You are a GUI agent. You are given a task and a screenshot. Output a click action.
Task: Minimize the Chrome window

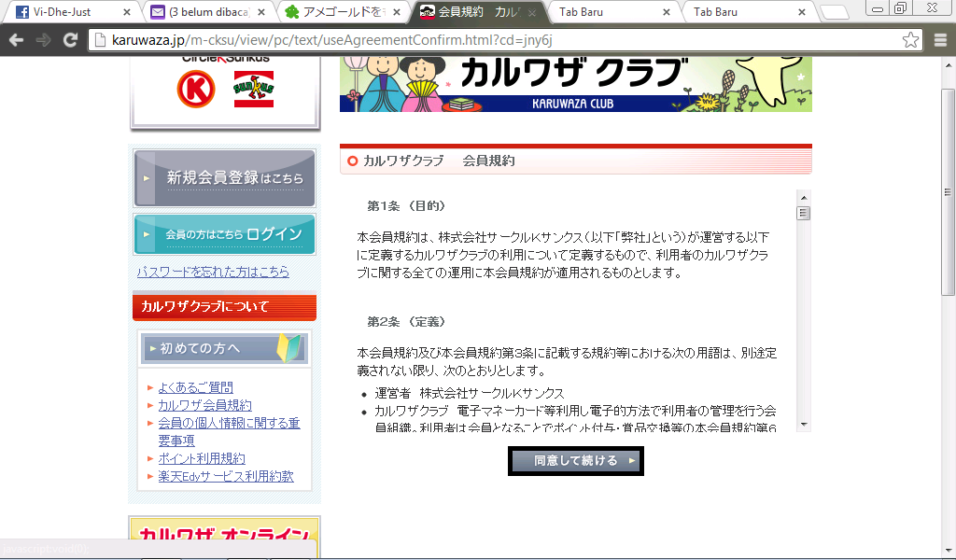pos(878,8)
